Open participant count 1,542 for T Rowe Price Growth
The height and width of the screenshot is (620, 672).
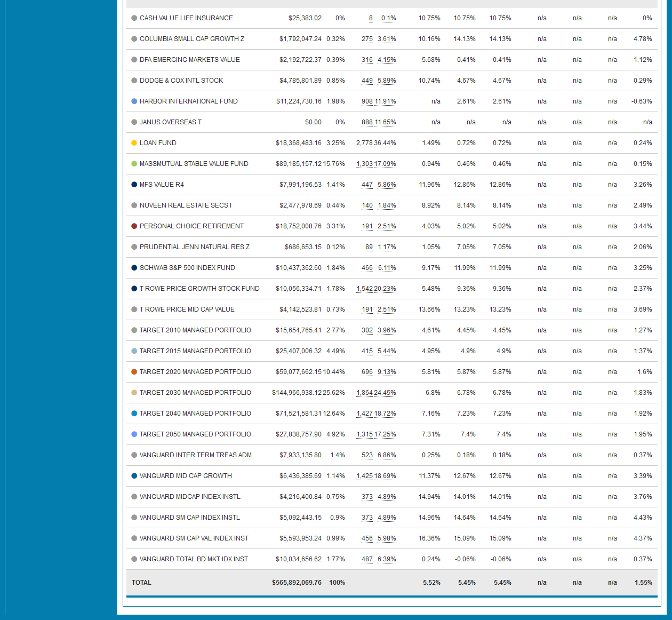(364, 289)
